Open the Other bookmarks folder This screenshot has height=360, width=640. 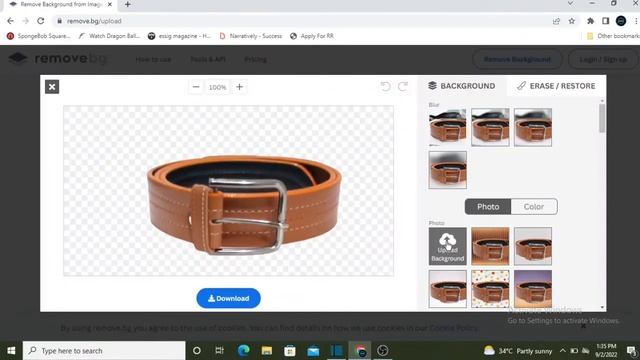tap(613, 36)
